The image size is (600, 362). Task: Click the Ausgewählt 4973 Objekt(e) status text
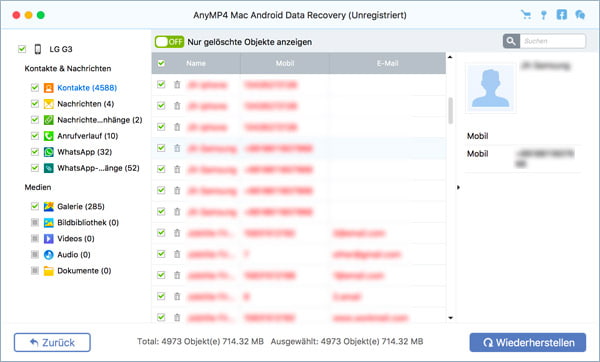347,341
